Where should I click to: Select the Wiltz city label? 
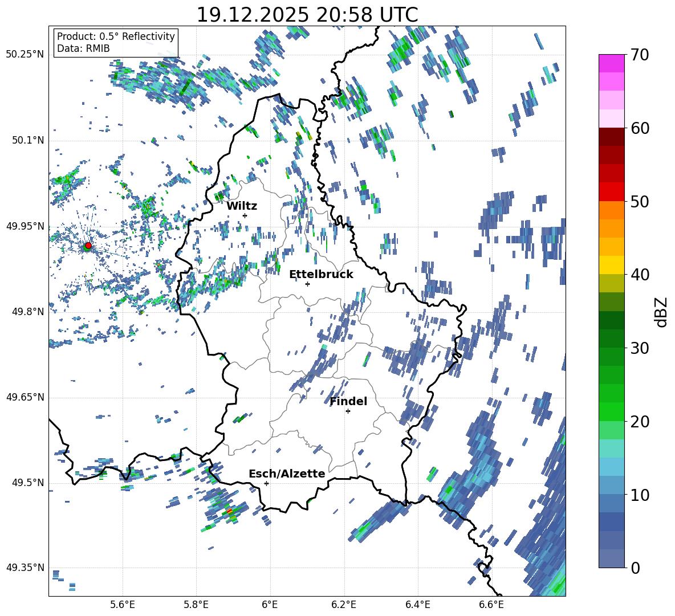(x=242, y=206)
